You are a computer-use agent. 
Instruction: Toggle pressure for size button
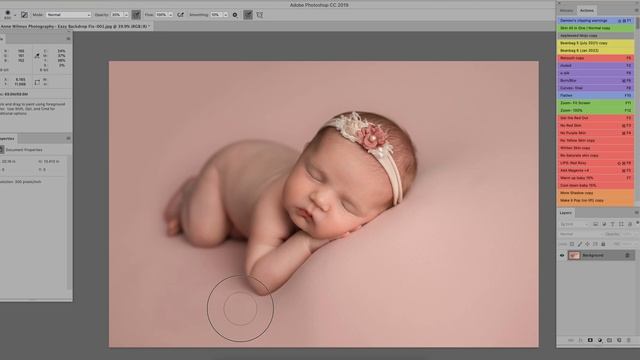coord(248,15)
